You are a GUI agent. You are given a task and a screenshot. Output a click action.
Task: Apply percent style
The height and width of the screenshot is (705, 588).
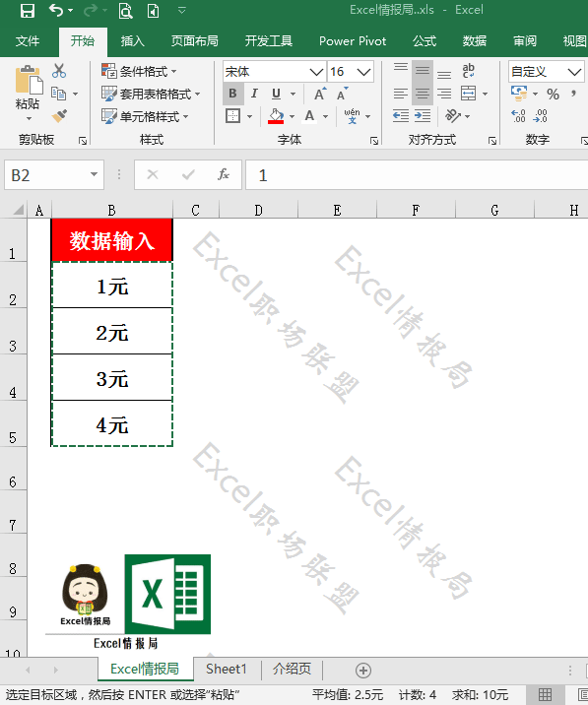pyautogui.click(x=553, y=94)
